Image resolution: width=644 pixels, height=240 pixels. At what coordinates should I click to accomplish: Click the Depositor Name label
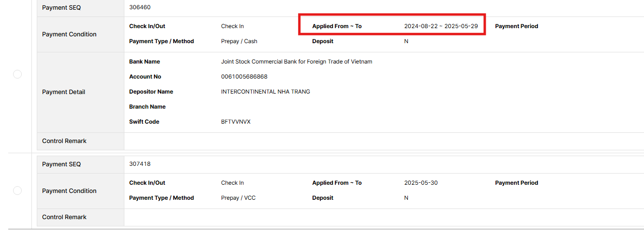[x=151, y=92]
